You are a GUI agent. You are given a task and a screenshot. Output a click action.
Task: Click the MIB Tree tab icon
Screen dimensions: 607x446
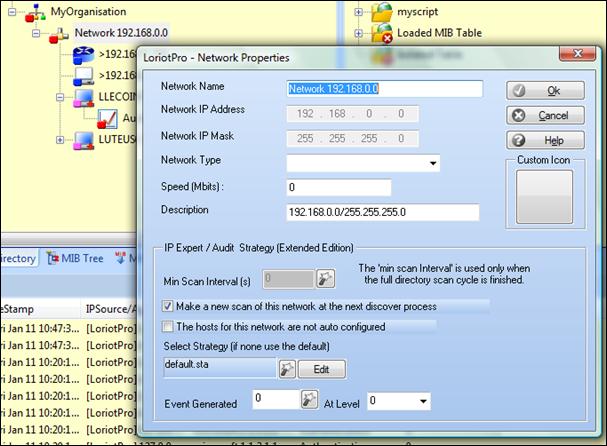[x=53, y=258]
